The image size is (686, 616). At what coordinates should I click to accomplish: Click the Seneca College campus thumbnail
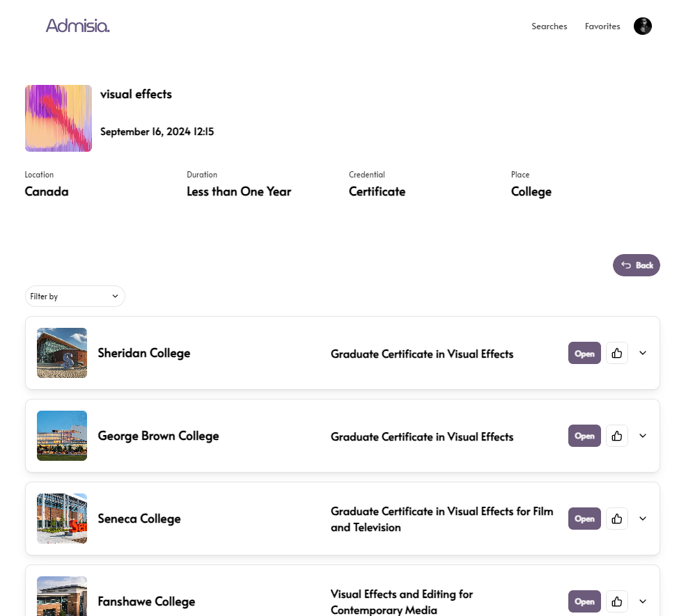click(62, 519)
